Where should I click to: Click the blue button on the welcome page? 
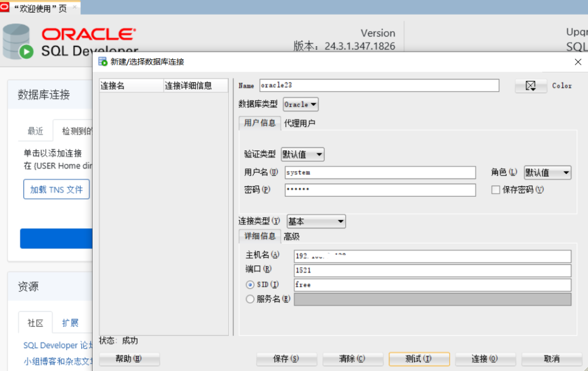pos(56,239)
